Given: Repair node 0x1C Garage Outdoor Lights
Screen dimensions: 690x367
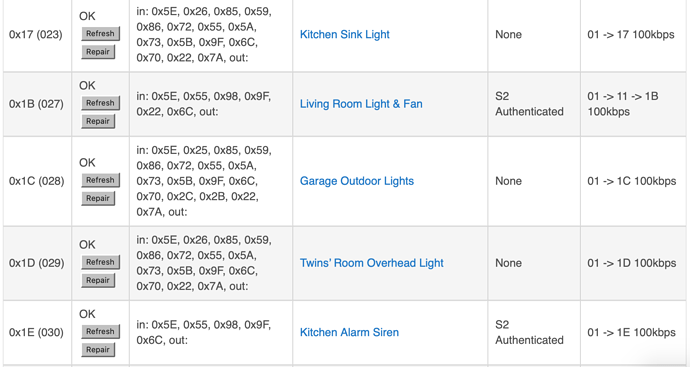Looking at the screenshot, I should 98,198.
